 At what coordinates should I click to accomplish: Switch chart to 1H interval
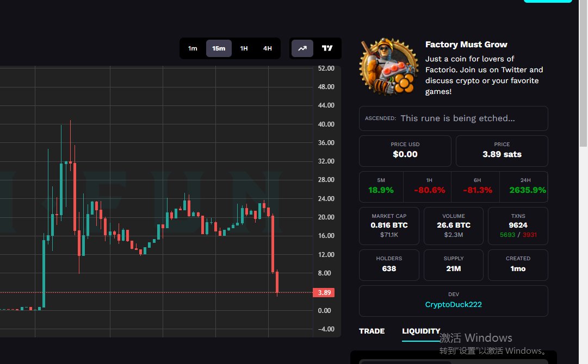[x=244, y=48]
